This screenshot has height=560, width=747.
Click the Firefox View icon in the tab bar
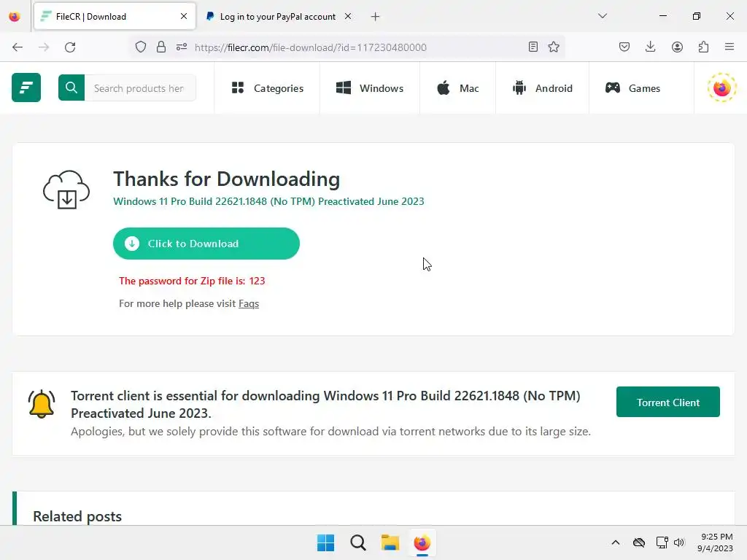click(15, 17)
